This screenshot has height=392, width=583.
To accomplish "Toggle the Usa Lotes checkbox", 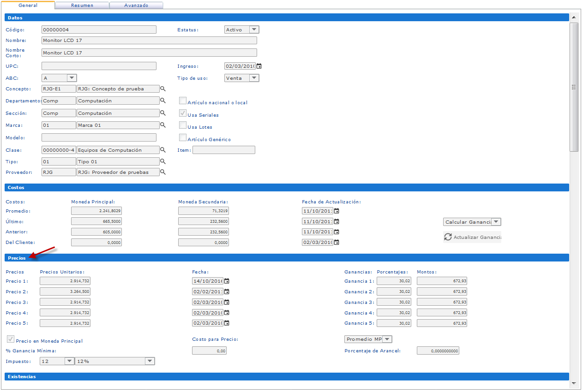I will [183, 125].
